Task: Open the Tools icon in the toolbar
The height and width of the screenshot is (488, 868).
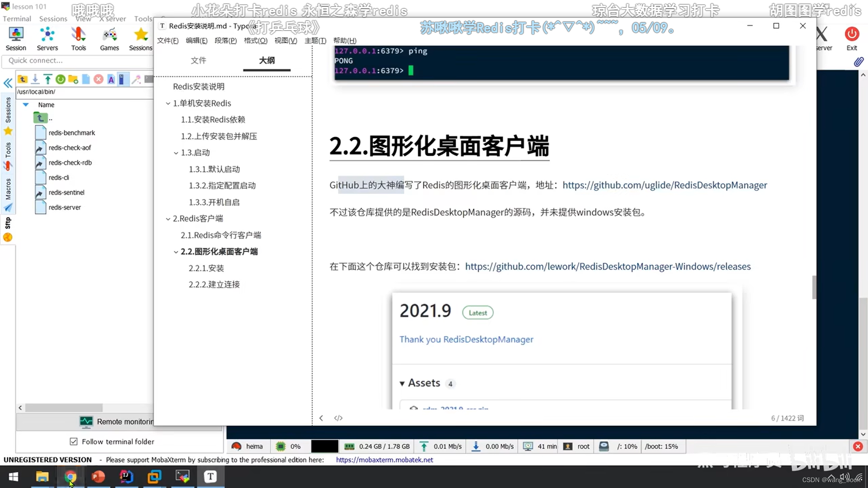Action: coord(78,38)
